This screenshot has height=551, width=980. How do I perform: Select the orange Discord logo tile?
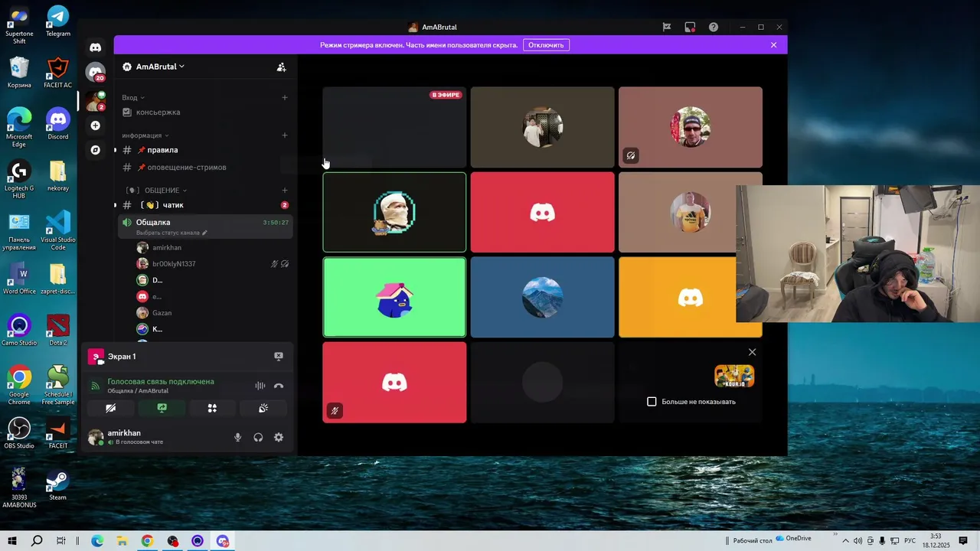coord(690,297)
